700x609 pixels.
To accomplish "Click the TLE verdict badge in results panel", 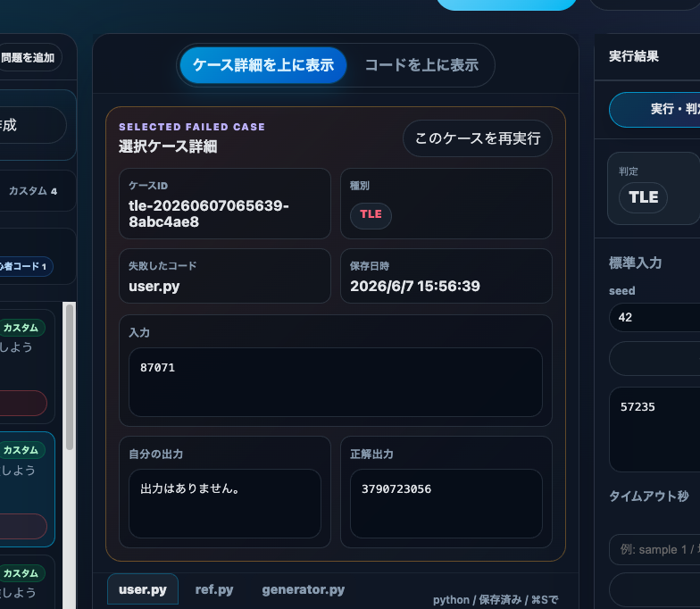I will 643,197.
